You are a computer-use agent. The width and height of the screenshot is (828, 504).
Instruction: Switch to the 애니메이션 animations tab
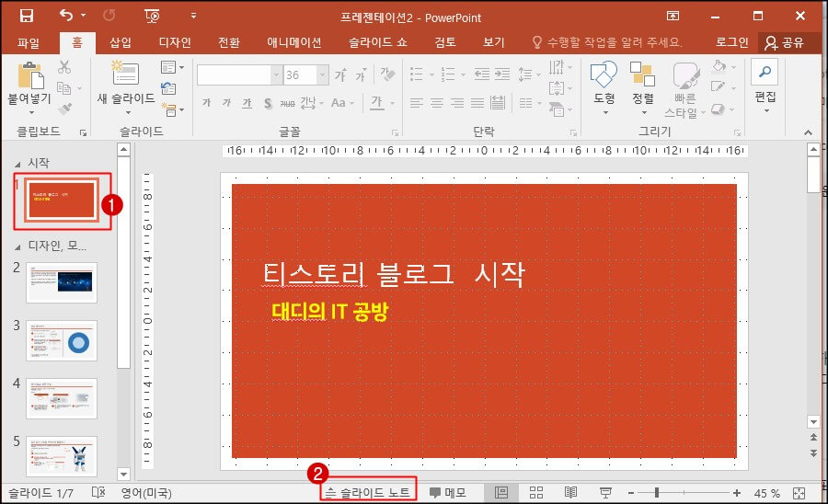pyautogui.click(x=294, y=42)
